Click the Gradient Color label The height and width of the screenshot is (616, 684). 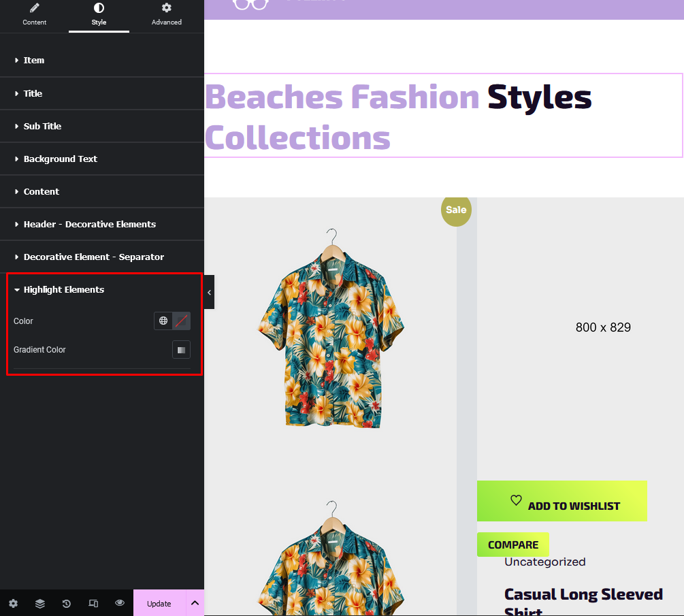click(39, 350)
